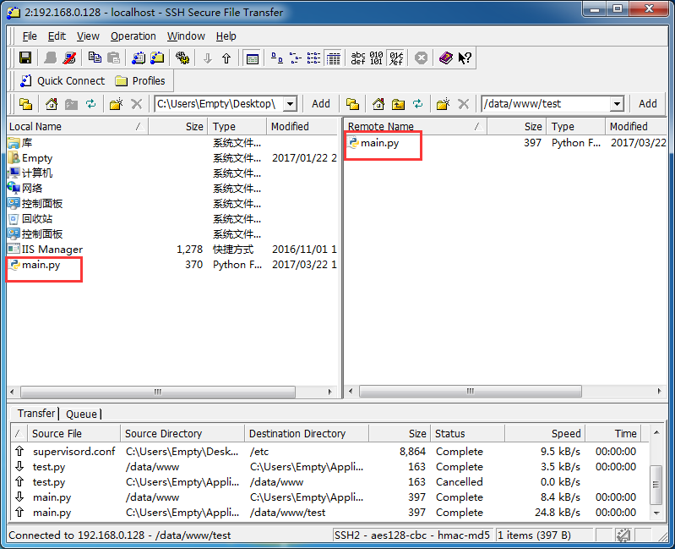Refresh the local pane file listing

click(91, 104)
